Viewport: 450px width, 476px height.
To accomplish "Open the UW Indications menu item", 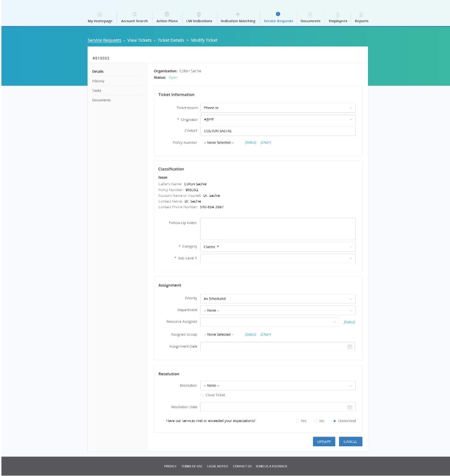I will [199, 21].
